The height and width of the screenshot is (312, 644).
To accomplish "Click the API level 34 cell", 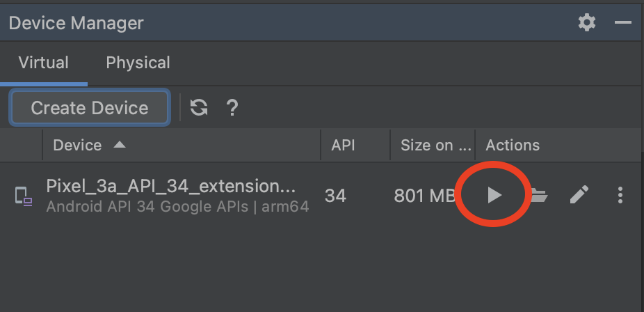I will click(x=335, y=196).
